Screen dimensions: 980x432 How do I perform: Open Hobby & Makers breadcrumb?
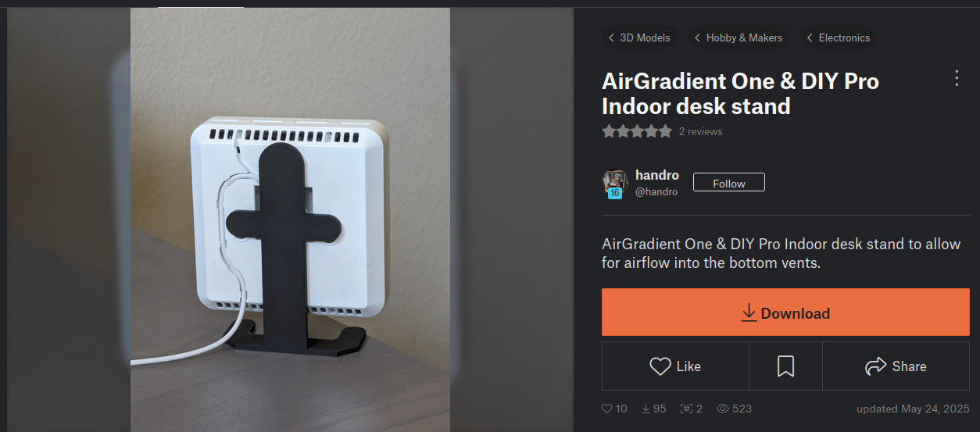[739, 37]
